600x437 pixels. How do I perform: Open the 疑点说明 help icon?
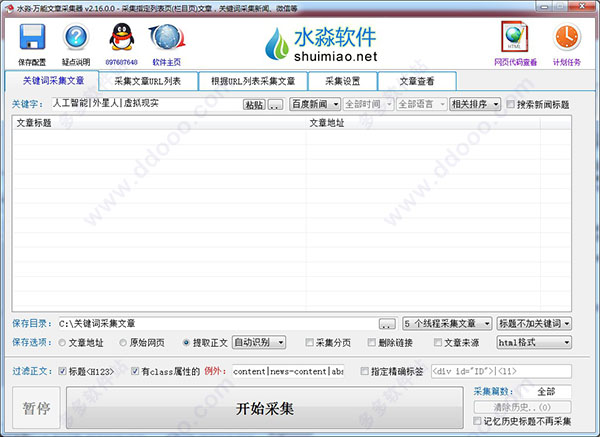pos(76,40)
